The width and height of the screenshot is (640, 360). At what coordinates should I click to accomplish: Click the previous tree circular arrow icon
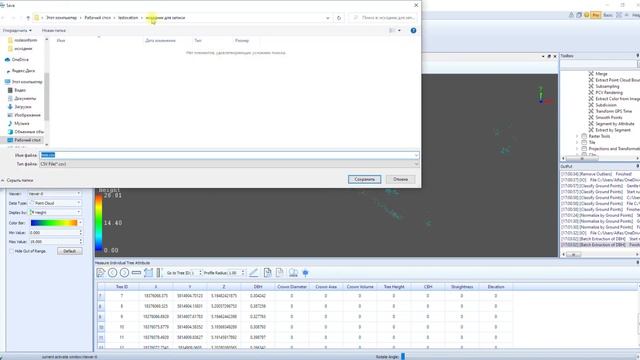tap(112, 273)
